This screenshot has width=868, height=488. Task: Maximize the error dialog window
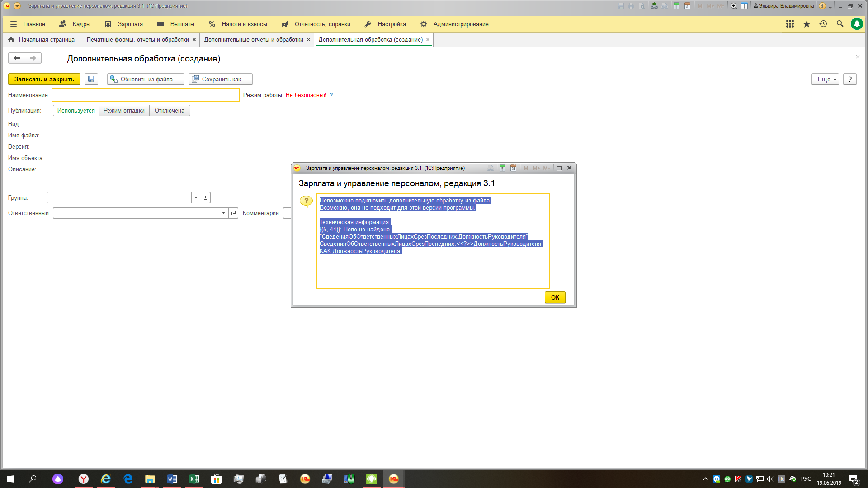(559, 168)
